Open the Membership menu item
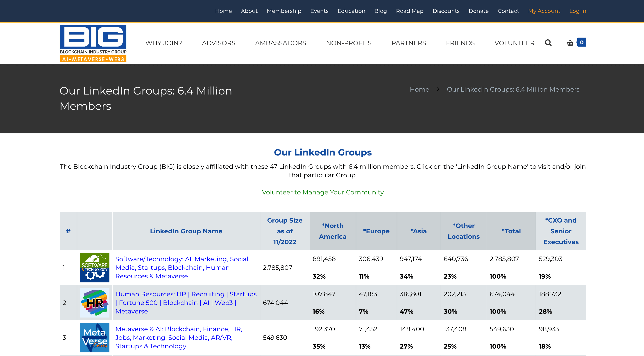The height and width of the screenshot is (356, 644). (x=284, y=11)
